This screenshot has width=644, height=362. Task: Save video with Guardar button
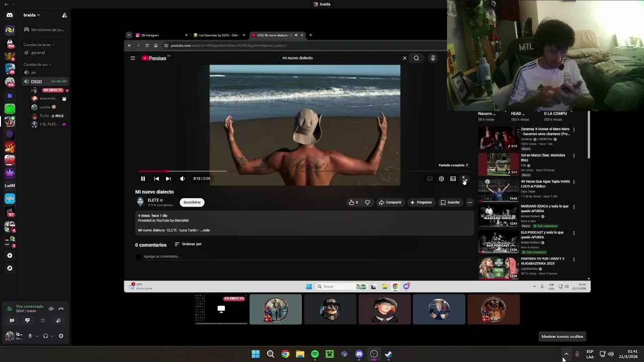tap(450, 202)
